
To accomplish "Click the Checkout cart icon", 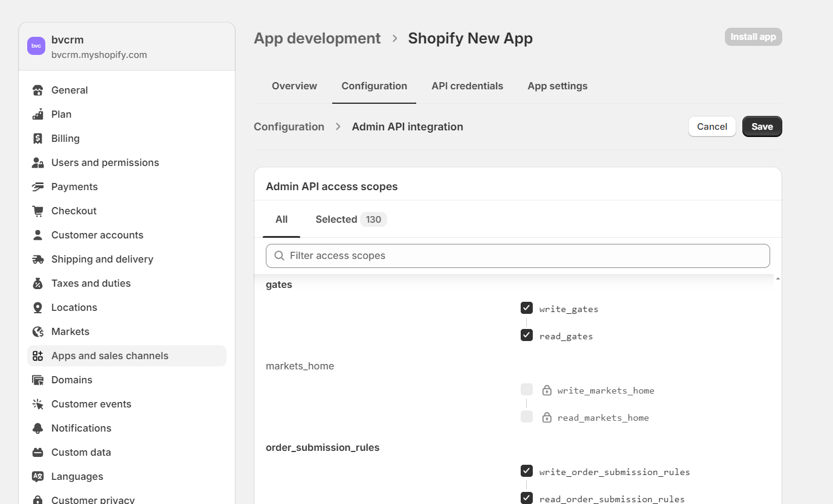I will (x=38, y=211).
